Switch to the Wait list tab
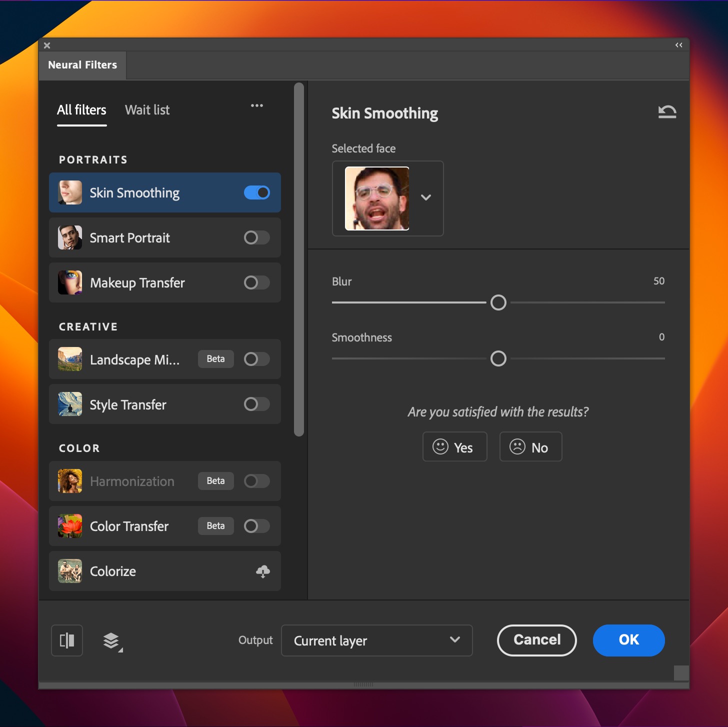 point(147,110)
